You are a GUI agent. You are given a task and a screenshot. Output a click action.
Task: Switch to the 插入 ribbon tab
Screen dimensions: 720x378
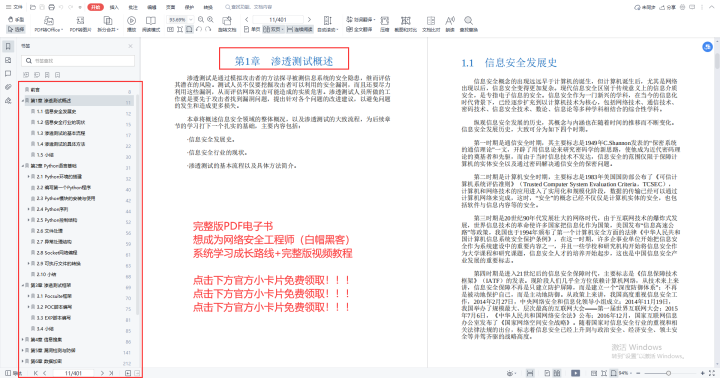(114, 7)
